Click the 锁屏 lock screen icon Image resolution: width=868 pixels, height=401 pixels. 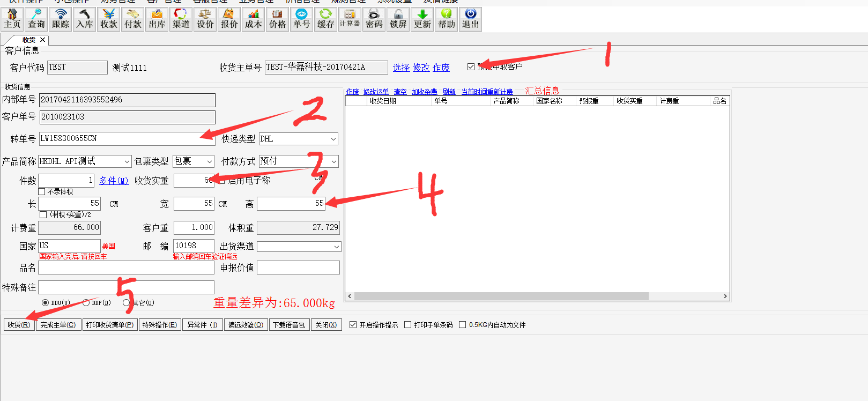click(x=398, y=19)
